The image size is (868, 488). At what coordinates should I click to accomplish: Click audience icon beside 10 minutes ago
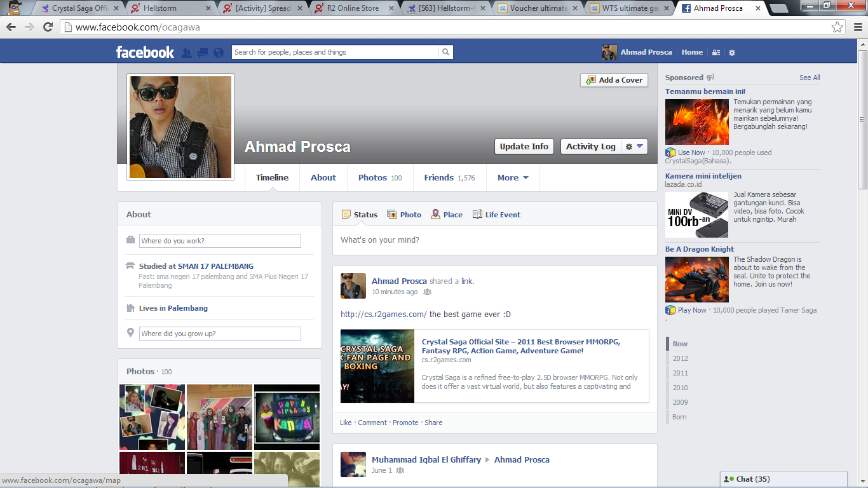[x=428, y=292]
